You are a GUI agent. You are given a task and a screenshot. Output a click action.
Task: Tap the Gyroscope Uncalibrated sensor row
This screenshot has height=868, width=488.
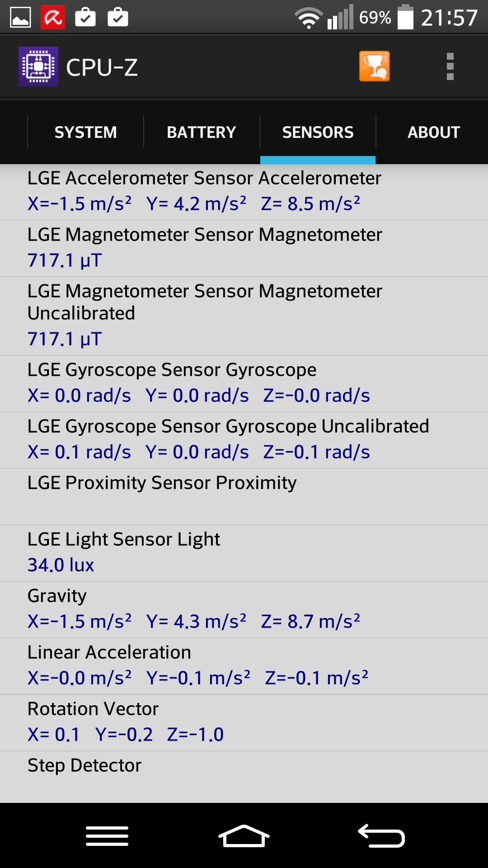pos(244,439)
